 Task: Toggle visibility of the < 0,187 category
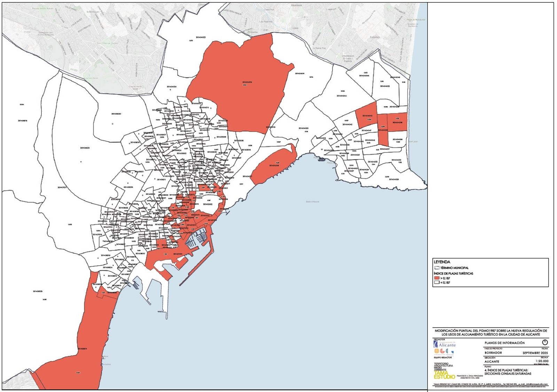pyautogui.click(x=446, y=282)
